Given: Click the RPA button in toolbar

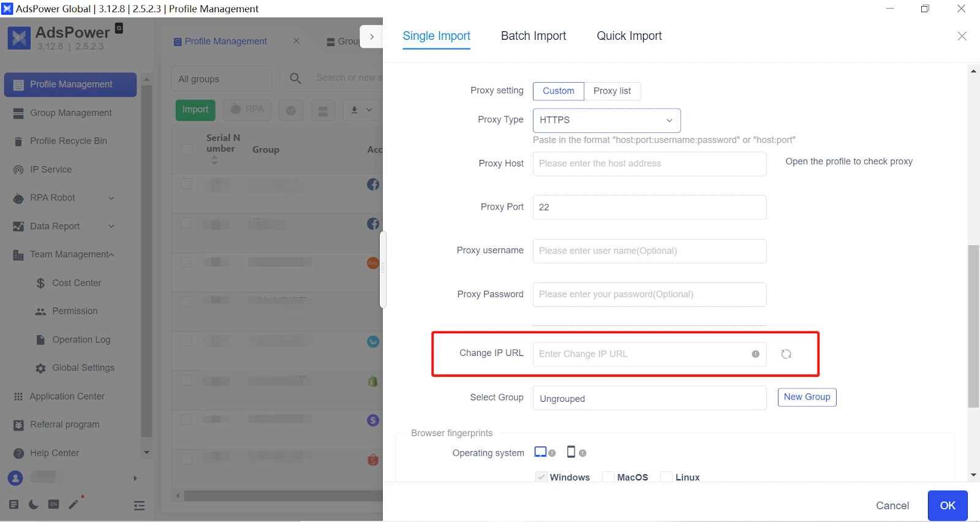Looking at the screenshot, I should (x=247, y=110).
